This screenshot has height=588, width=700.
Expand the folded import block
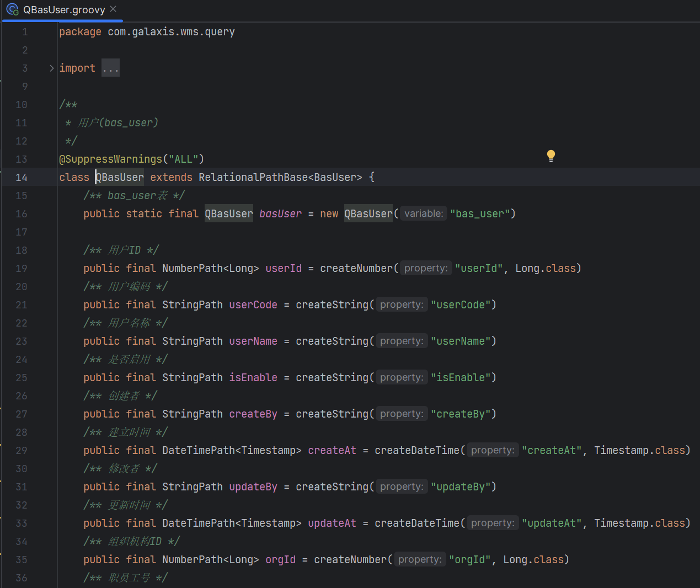[x=52, y=68]
